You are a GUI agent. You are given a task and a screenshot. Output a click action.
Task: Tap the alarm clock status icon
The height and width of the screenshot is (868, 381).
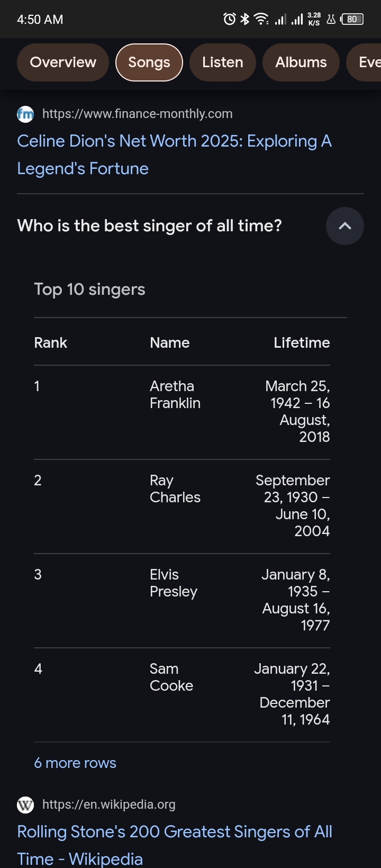(x=229, y=20)
